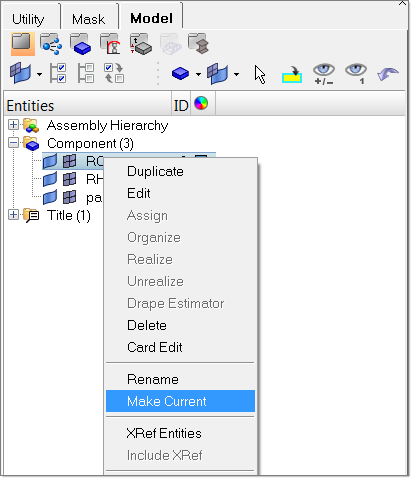Toggle the isolate eye icon with number 1
Screen dimensions: 412x479
pyautogui.click(x=356, y=74)
